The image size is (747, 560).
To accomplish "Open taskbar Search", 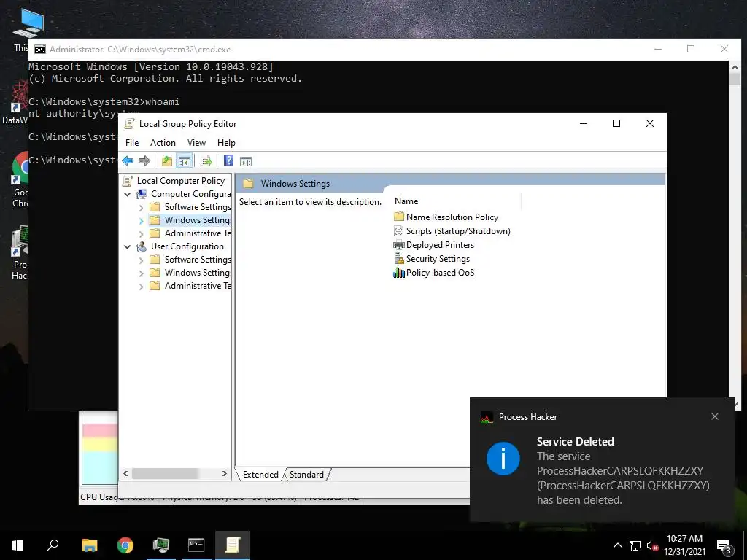I will click(53, 545).
